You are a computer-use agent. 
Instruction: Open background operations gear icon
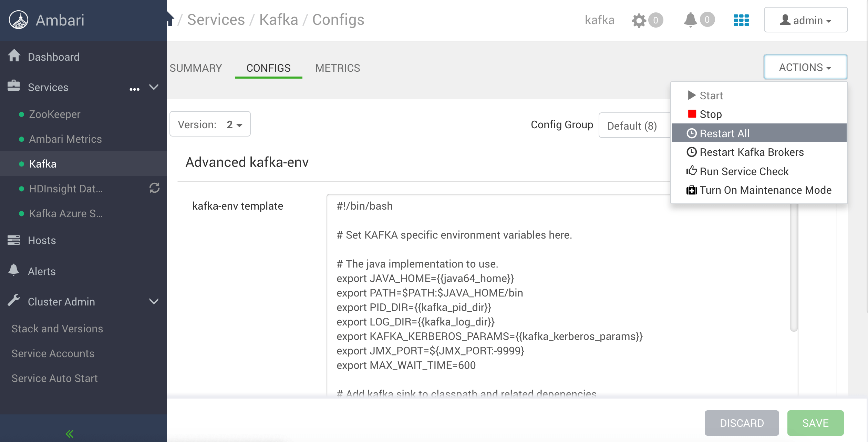pyautogui.click(x=639, y=20)
